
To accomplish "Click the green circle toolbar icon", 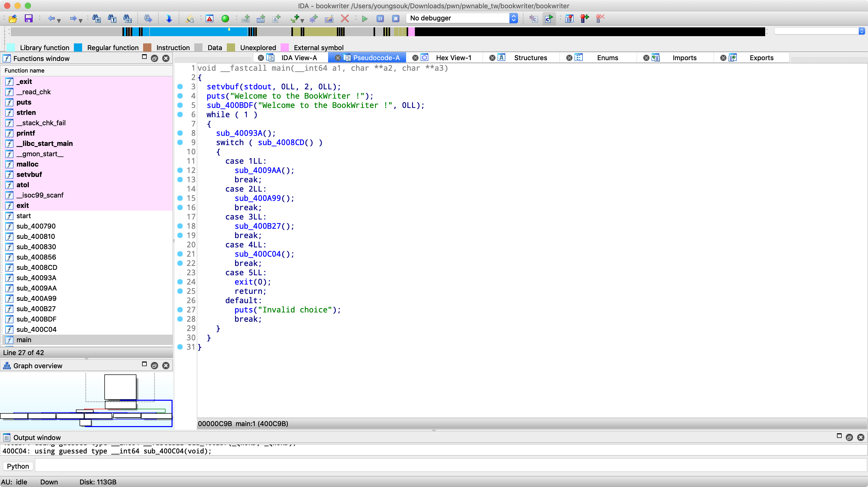I will [x=225, y=19].
